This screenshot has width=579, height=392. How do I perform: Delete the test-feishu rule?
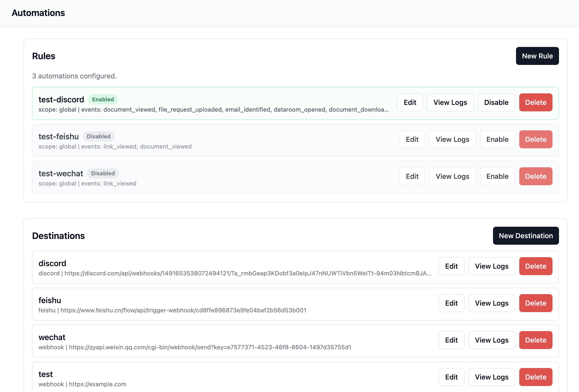point(535,139)
